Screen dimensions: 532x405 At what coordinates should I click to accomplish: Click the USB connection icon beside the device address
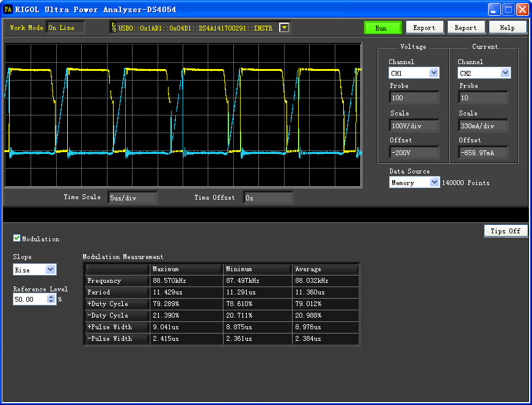tap(114, 27)
